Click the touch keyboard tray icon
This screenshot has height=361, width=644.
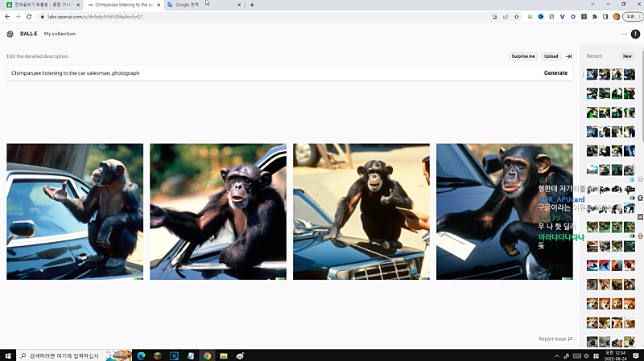tap(577, 356)
